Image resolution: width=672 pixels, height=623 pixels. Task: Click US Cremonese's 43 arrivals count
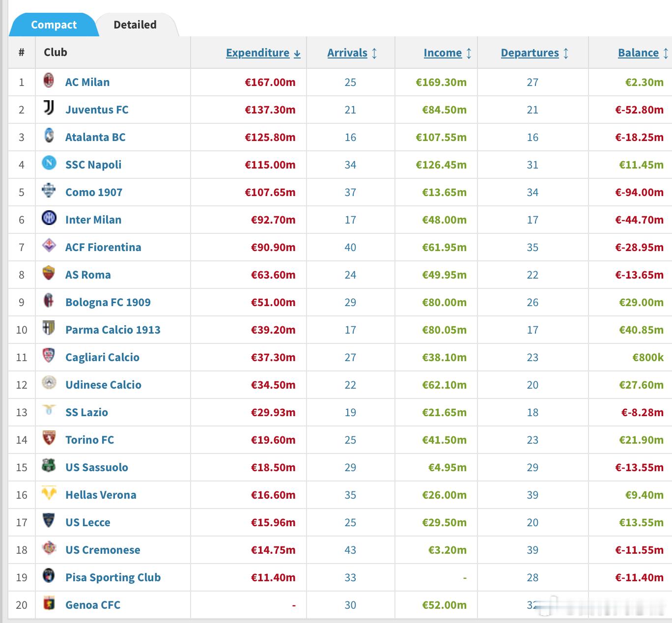tap(350, 550)
